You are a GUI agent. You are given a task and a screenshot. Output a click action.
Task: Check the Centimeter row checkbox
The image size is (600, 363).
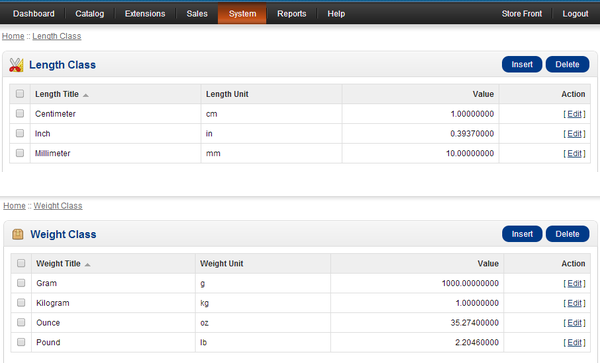[x=20, y=114]
